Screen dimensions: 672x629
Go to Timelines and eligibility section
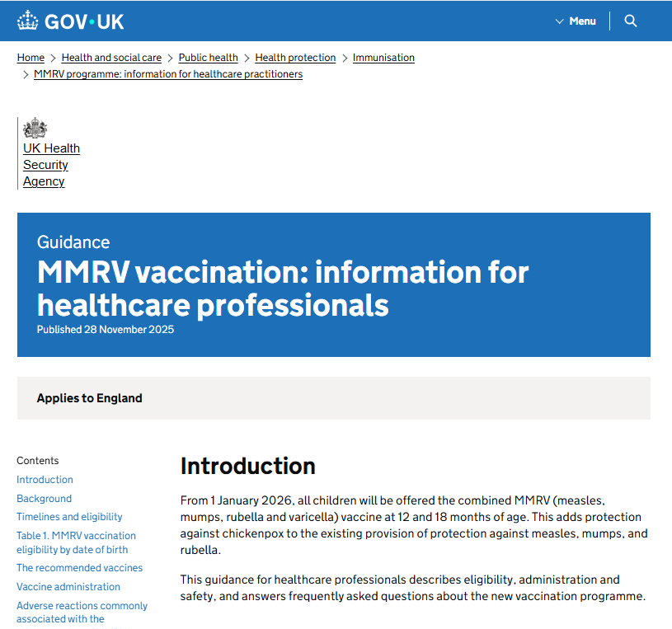[x=69, y=517]
